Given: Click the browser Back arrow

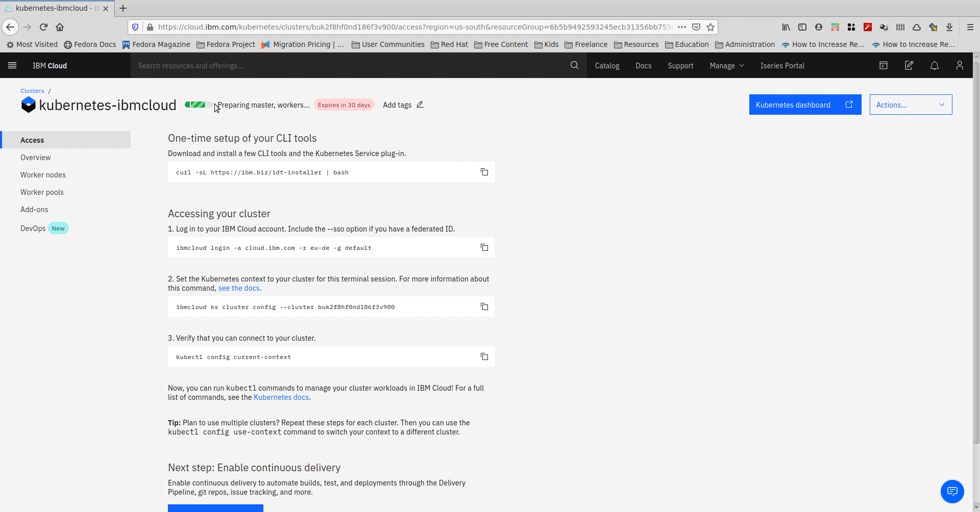Looking at the screenshot, I should click(x=10, y=27).
